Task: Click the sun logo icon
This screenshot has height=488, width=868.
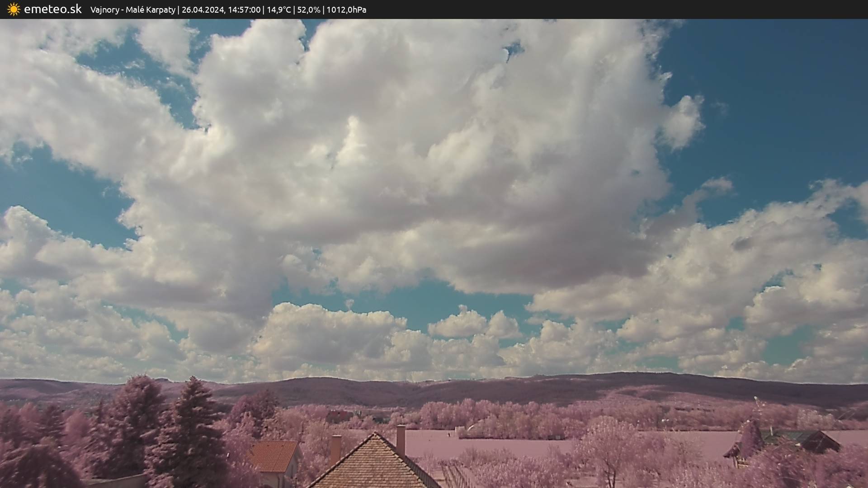Action: tap(14, 9)
